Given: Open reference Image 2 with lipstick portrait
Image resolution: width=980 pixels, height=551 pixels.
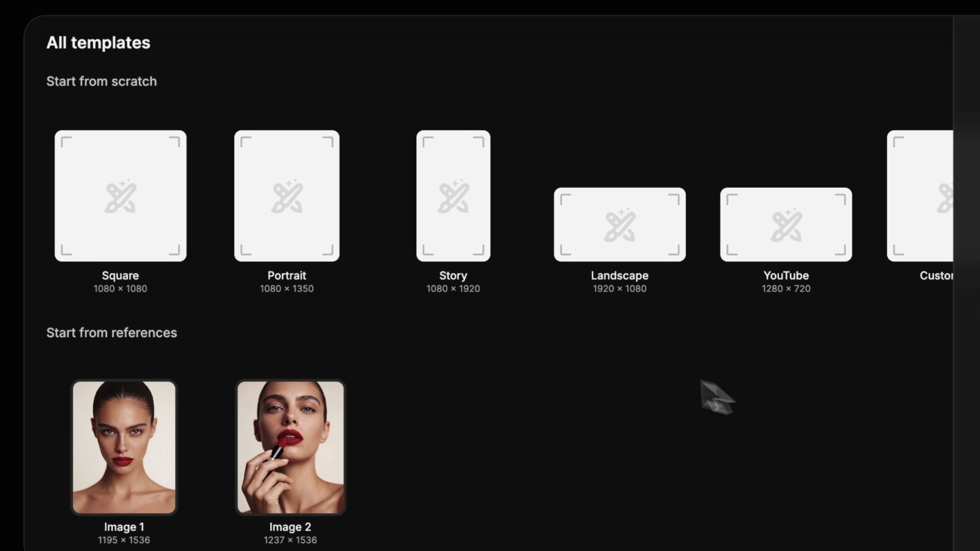Looking at the screenshot, I should [290, 447].
